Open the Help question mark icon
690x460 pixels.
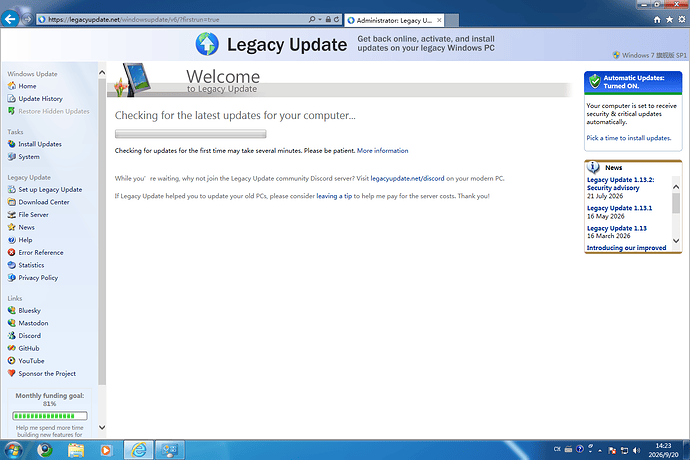click(x=12, y=240)
